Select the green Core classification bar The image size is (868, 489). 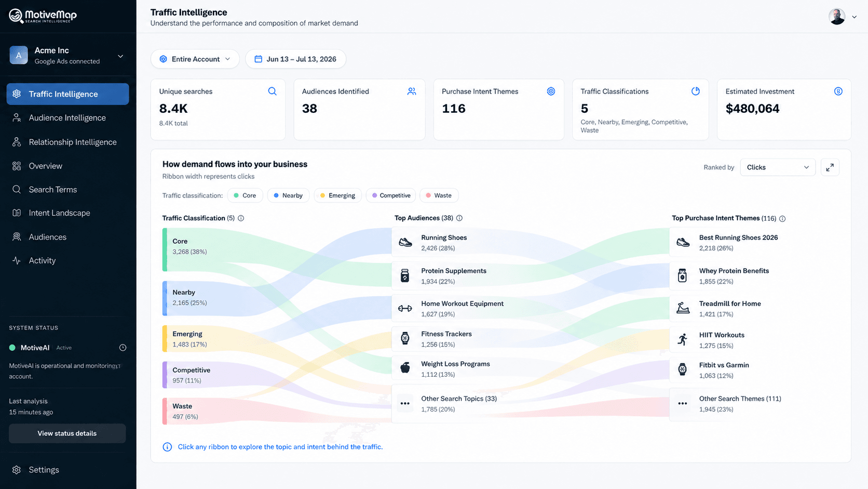point(165,249)
